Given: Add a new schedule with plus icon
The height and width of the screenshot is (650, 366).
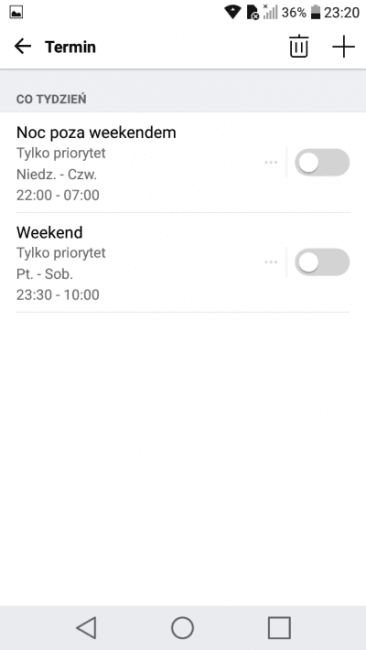Looking at the screenshot, I should pyautogui.click(x=343, y=47).
